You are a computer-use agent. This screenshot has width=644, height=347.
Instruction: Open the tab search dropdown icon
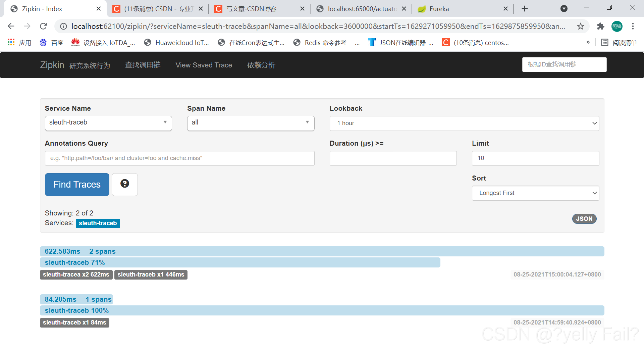click(x=564, y=9)
